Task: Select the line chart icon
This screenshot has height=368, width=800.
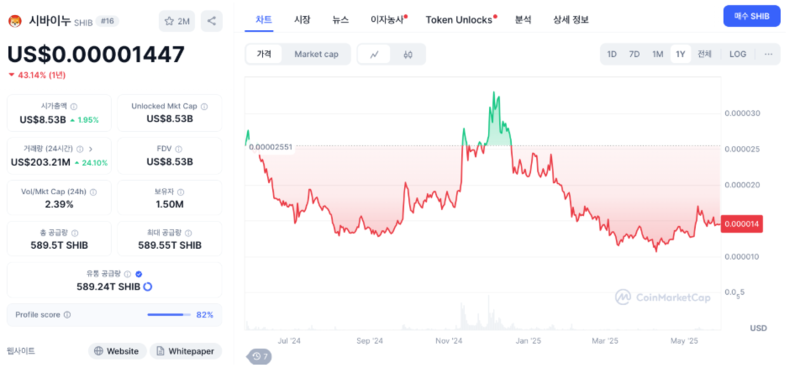Action: point(374,54)
